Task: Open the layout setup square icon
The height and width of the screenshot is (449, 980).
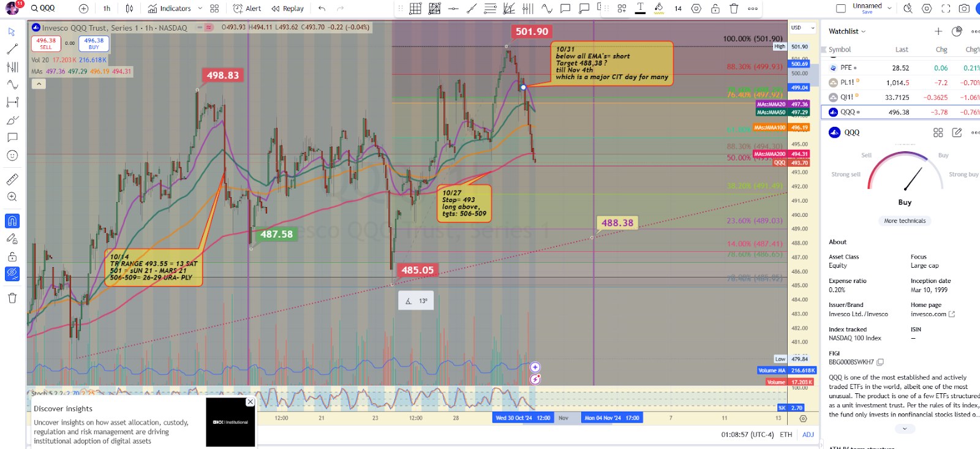Action: 841,9
